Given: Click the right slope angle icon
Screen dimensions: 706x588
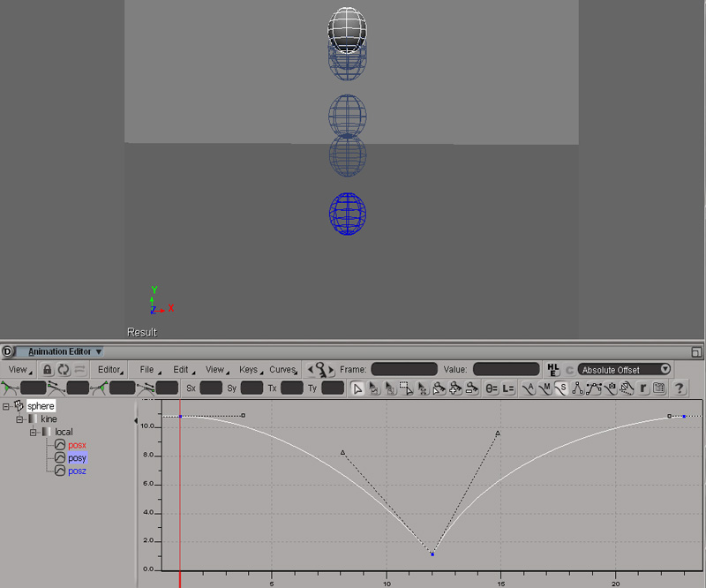Looking at the screenshot, I should [x=100, y=388].
